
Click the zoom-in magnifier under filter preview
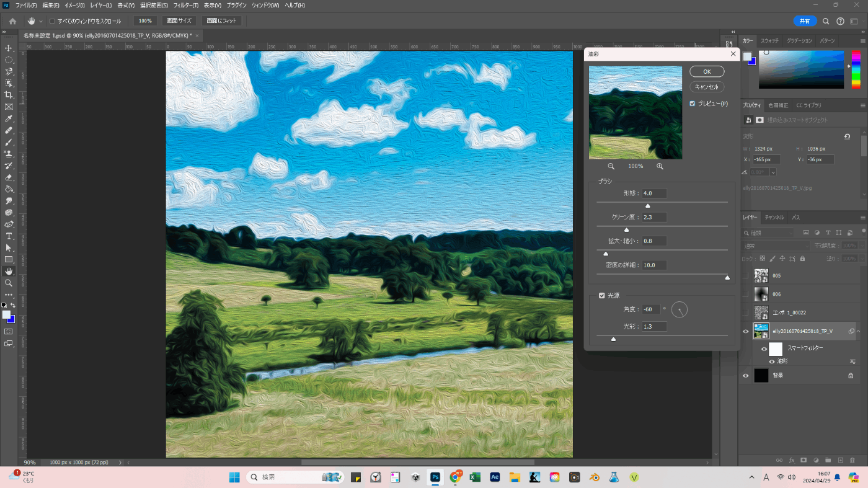click(660, 166)
